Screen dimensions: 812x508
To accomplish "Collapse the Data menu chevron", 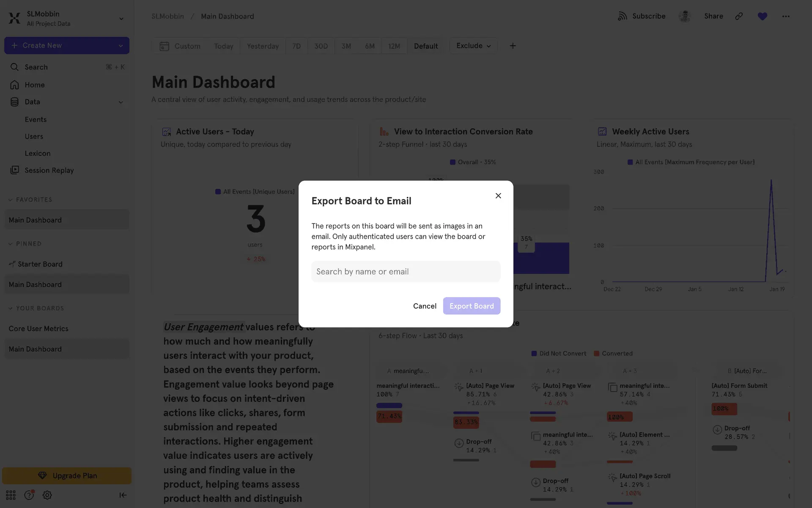I will [121, 102].
